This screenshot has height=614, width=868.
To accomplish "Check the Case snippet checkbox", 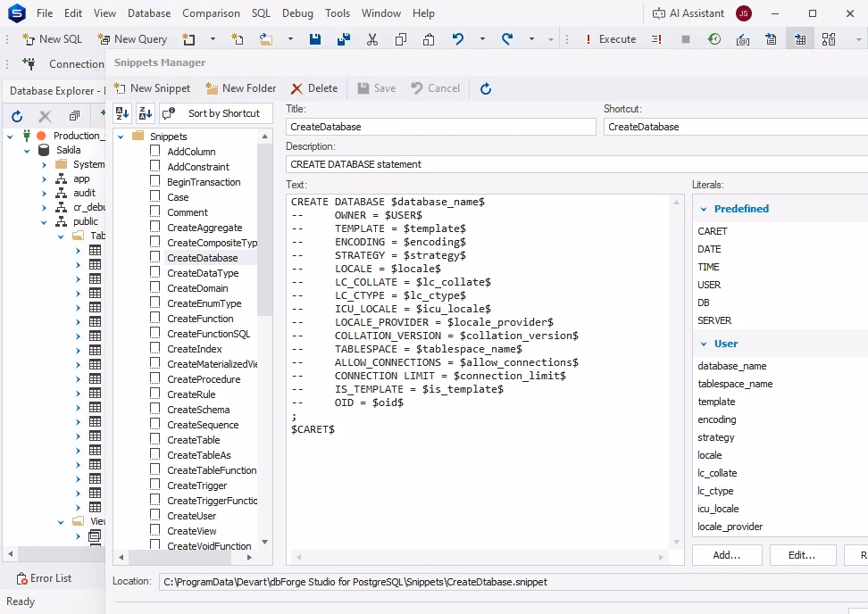I will tap(155, 196).
